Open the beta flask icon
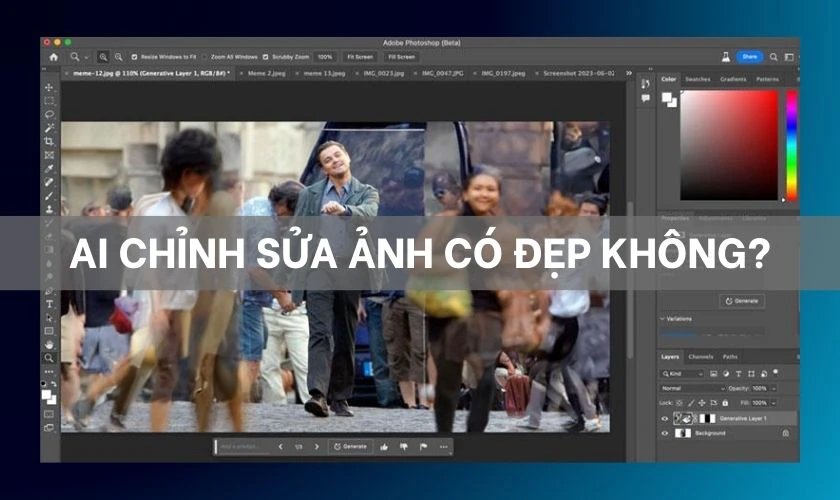Screen dimensions: 840x500 click(725, 57)
